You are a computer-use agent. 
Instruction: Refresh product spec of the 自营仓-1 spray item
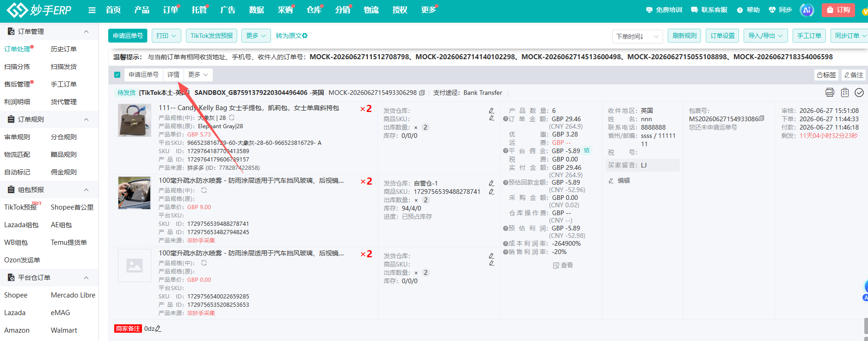pos(204,190)
